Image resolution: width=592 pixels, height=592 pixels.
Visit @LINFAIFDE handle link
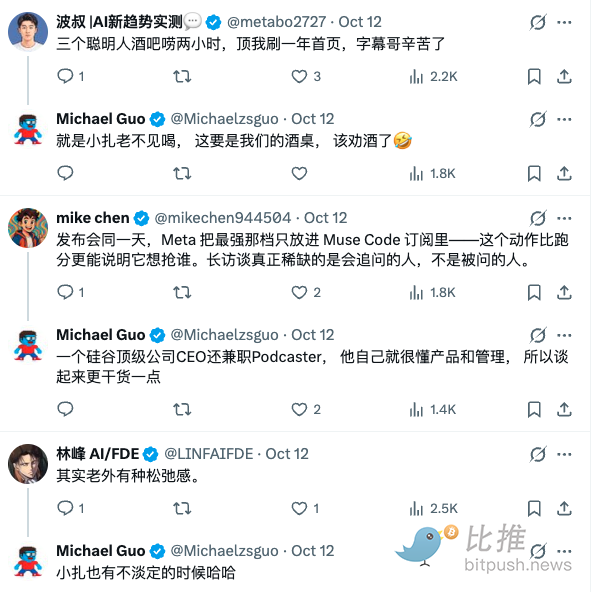click(209, 454)
